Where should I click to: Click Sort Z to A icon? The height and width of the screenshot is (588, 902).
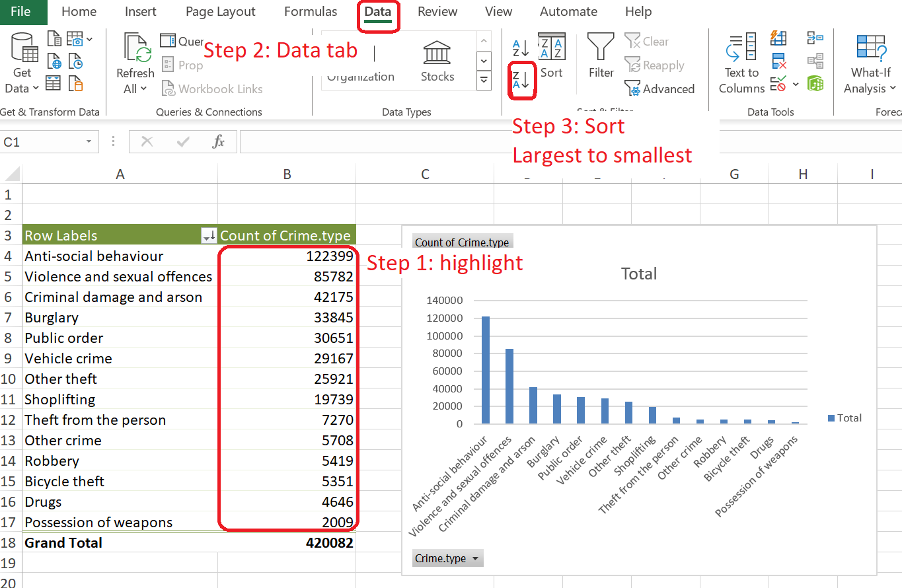521,81
